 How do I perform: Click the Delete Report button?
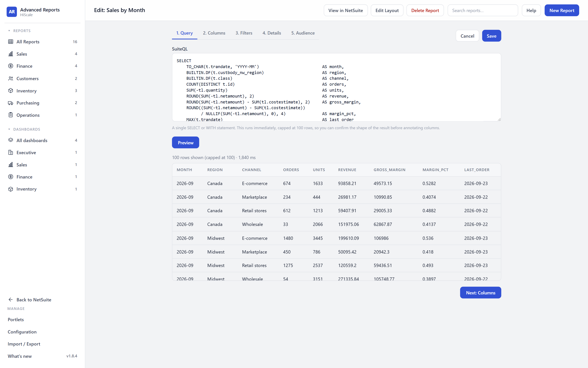coord(425,10)
